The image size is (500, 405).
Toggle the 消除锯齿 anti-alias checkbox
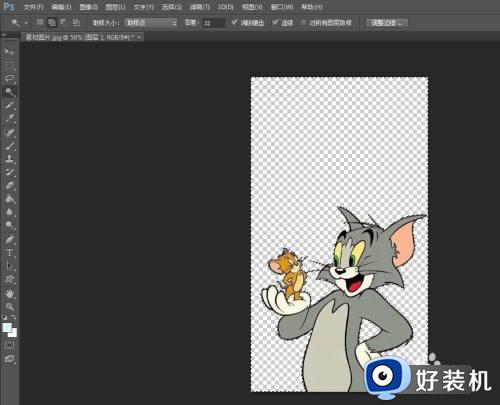[234, 22]
